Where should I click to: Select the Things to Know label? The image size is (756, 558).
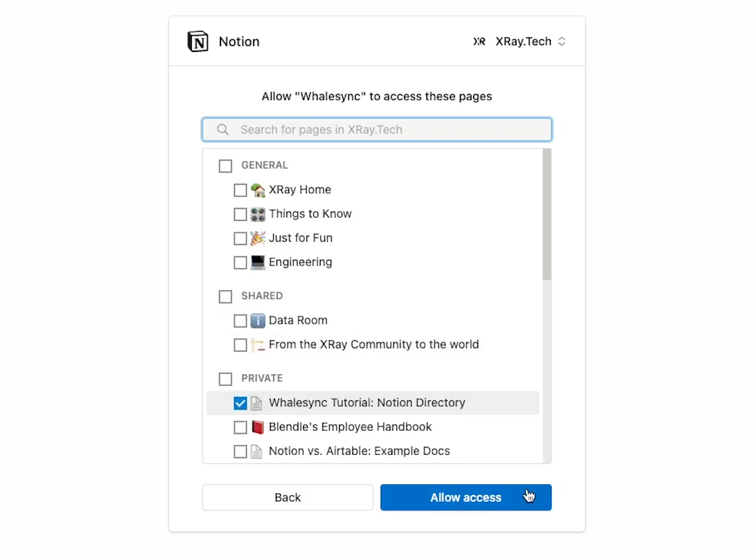pyautogui.click(x=310, y=214)
